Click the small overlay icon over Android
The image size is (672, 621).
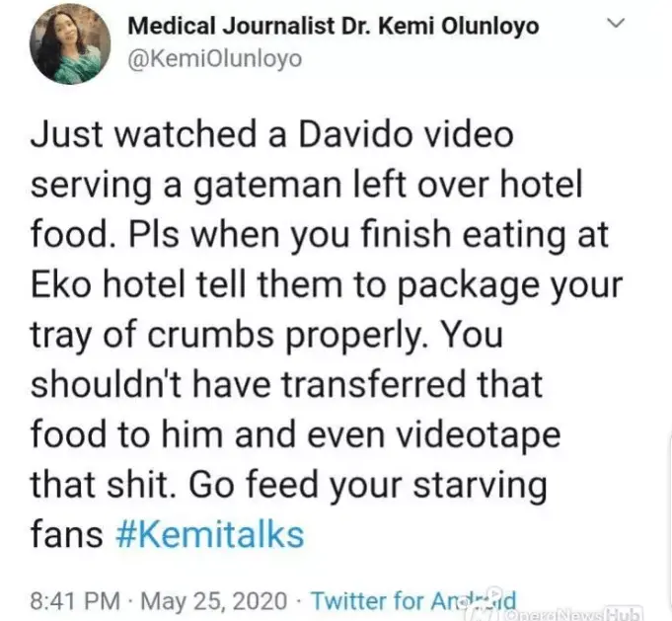pos(492,595)
